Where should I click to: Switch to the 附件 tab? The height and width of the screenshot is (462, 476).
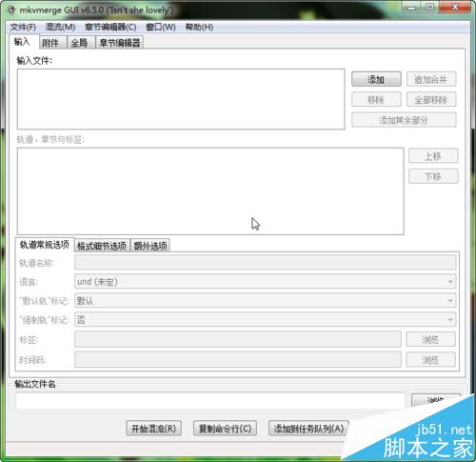click(x=52, y=43)
